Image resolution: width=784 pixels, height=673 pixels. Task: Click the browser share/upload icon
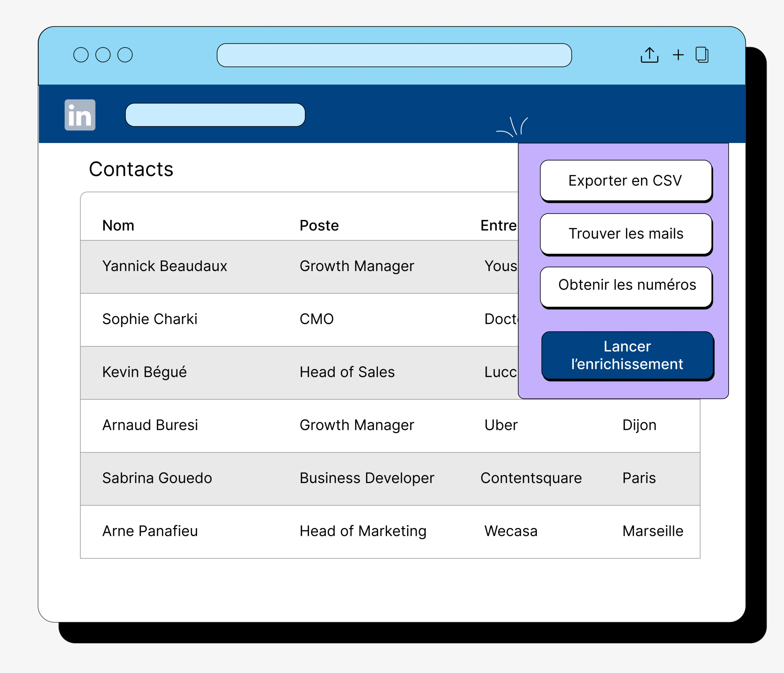click(x=649, y=55)
